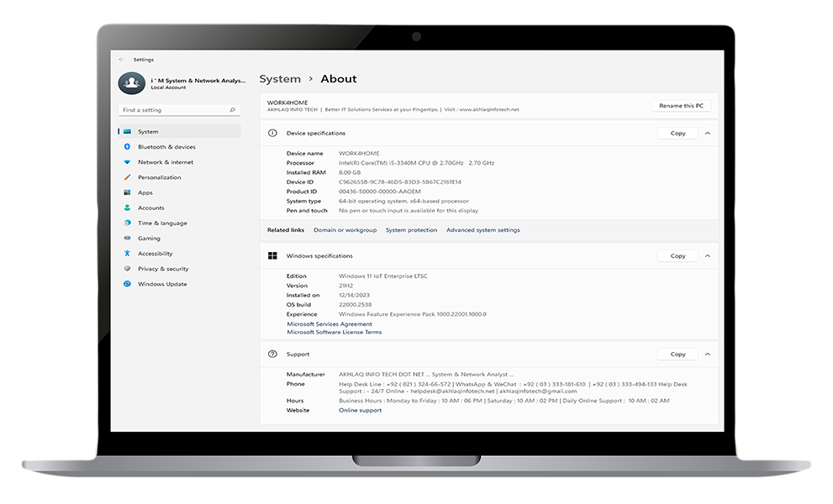Image resolution: width=833 pixels, height=504 pixels.
Task: Copy the Device specifications
Action: pyautogui.click(x=677, y=133)
